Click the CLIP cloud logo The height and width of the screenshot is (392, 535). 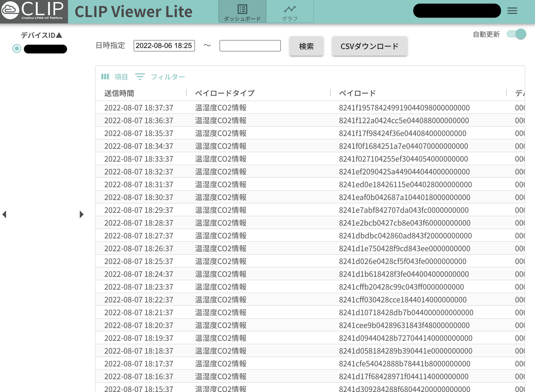(10, 10)
